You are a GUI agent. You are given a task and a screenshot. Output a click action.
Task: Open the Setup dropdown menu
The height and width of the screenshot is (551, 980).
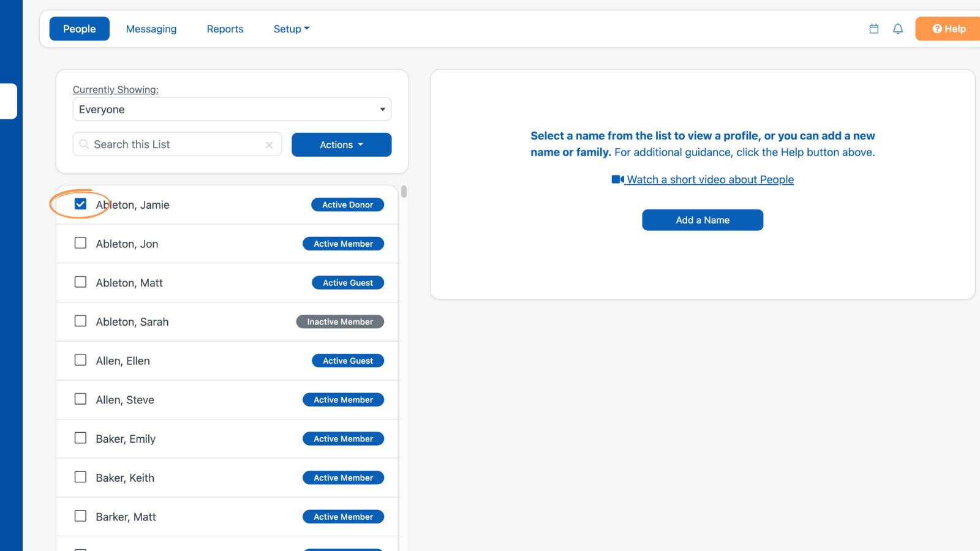pos(292,29)
